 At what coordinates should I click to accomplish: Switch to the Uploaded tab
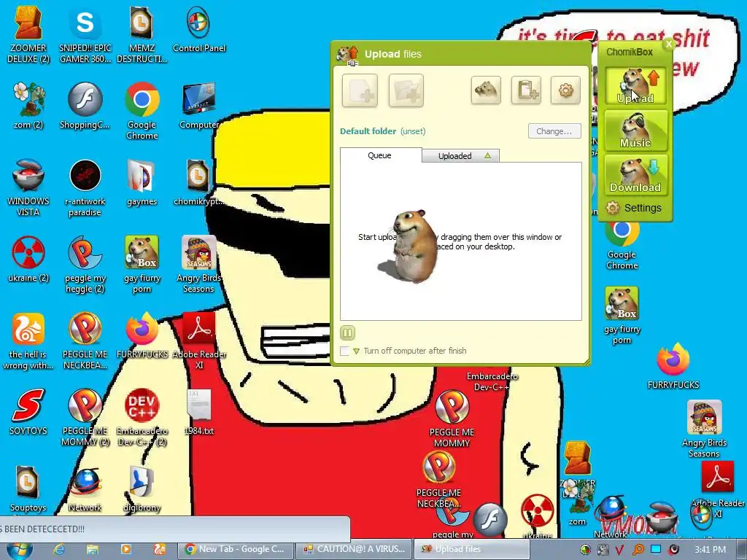461,156
